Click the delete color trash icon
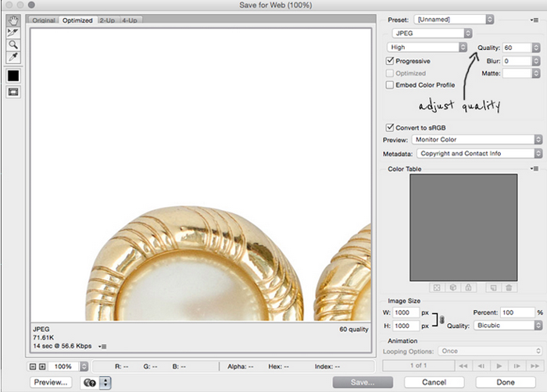The image size is (547, 392). coord(509,287)
